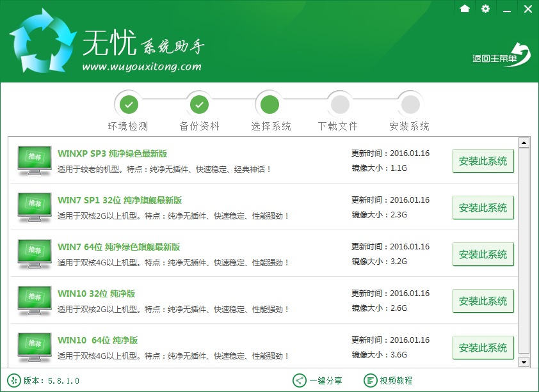Image resolution: width=539 pixels, height=392 pixels.
Task: Open WIN10 32位 纯净版 title
Action: 96,294
